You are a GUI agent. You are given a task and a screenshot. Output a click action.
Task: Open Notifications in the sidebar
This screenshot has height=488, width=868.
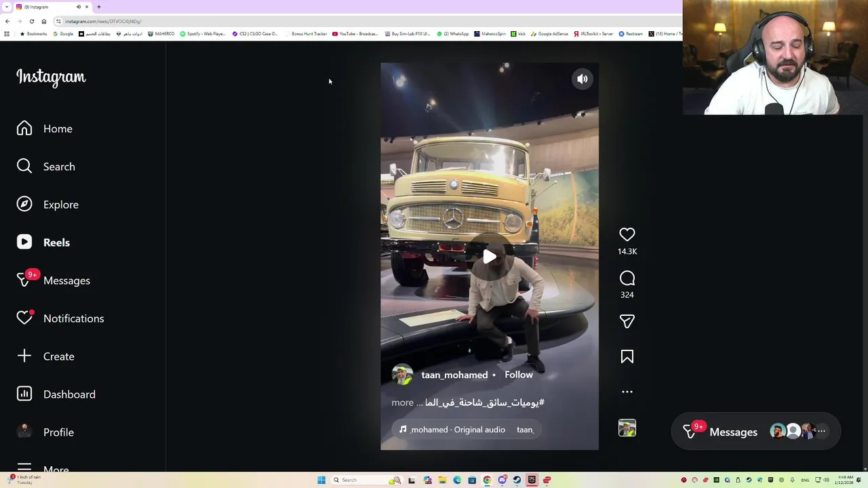60,319
